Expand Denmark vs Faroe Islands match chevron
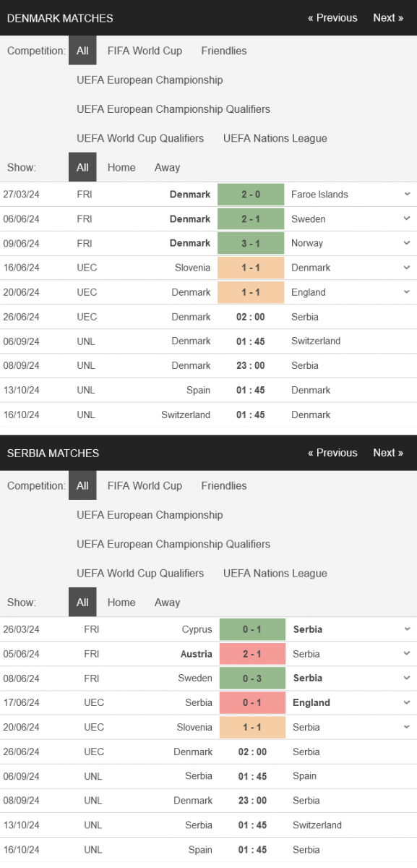Viewport: 417px width, 868px height. click(408, 194)
